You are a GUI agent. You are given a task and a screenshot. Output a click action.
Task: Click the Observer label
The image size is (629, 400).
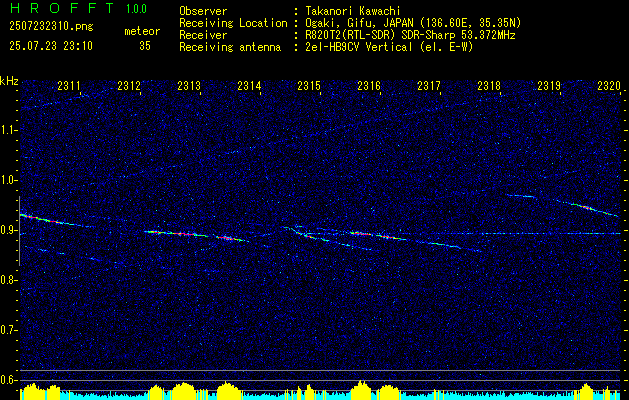(x=203, y=11)
